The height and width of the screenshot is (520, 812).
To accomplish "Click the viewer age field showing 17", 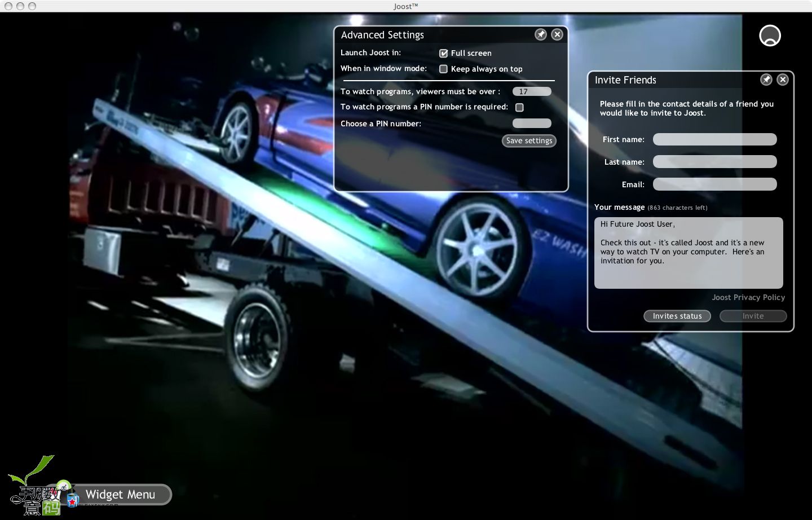I will pyautogui.click(x=532, y=91).
